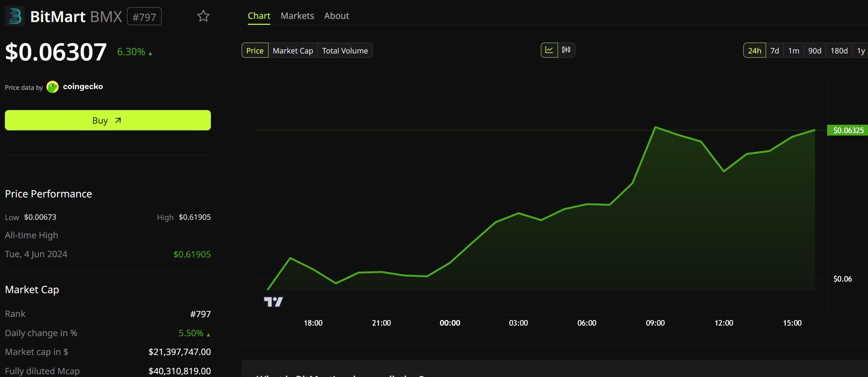The image size is (868, 377).
Task: Click the 15:00 time axis label
Action: [x=792, y=323]
